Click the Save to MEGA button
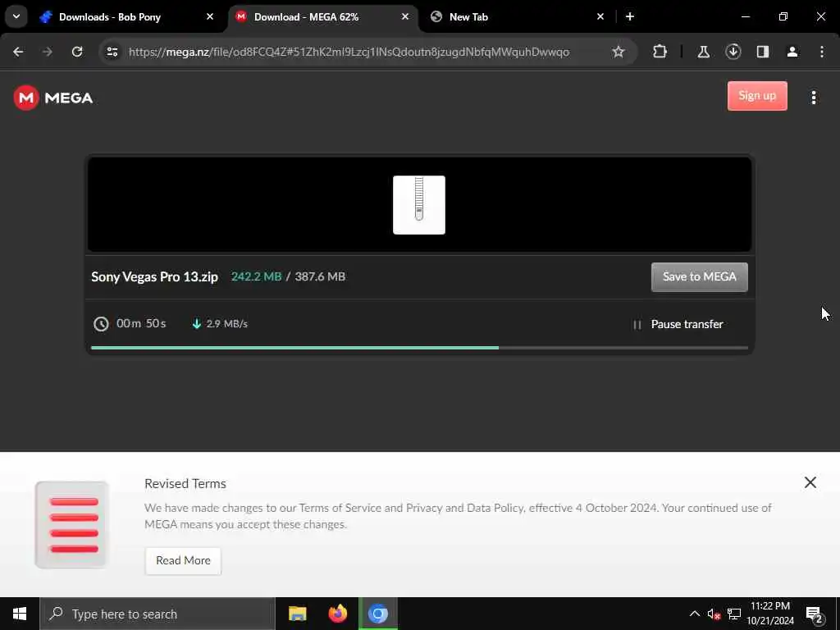Screen dimensions: 840x630 (x=699, y=277)
